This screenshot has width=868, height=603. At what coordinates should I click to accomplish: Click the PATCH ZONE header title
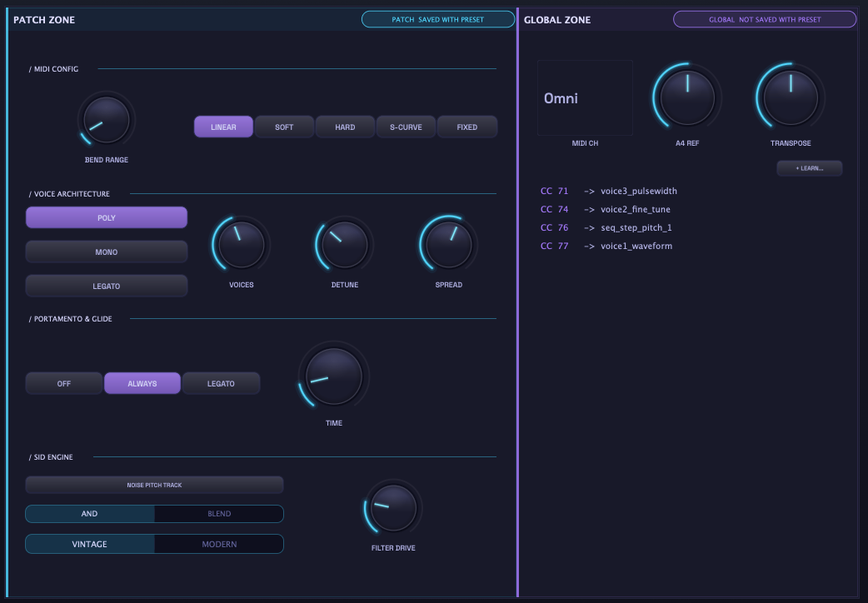[x=44, y=20]
